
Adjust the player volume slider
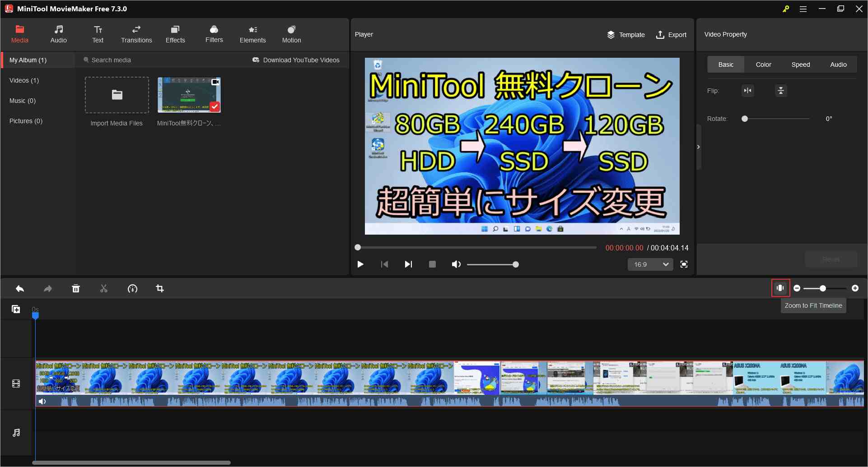tap(493, 264)
